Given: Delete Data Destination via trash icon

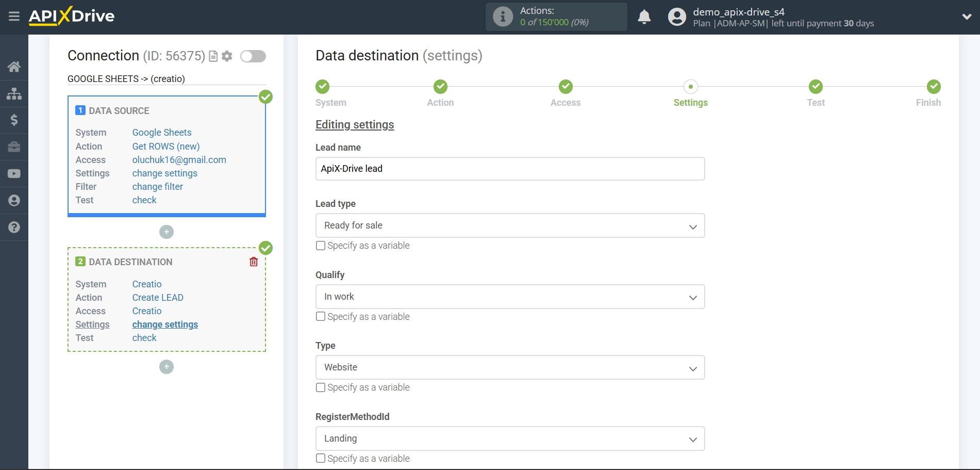Looking at the screenshot, I should coord(253,262).
